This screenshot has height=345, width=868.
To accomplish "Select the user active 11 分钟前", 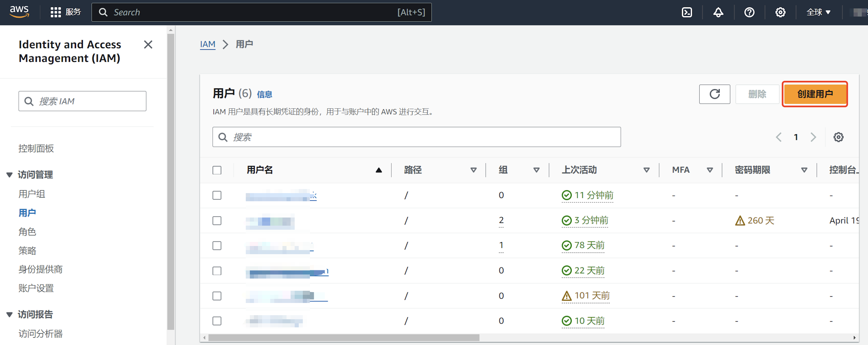I will 217,195.
